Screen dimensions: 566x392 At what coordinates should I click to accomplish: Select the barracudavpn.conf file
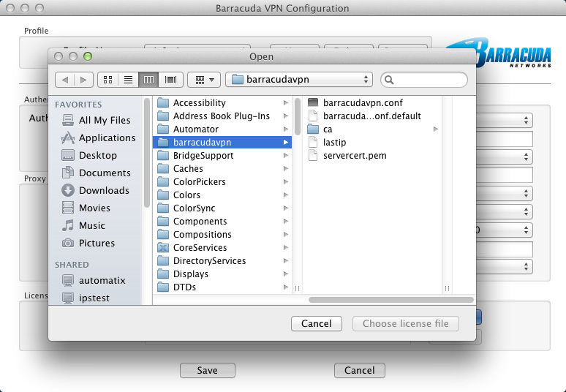[372, 103]
